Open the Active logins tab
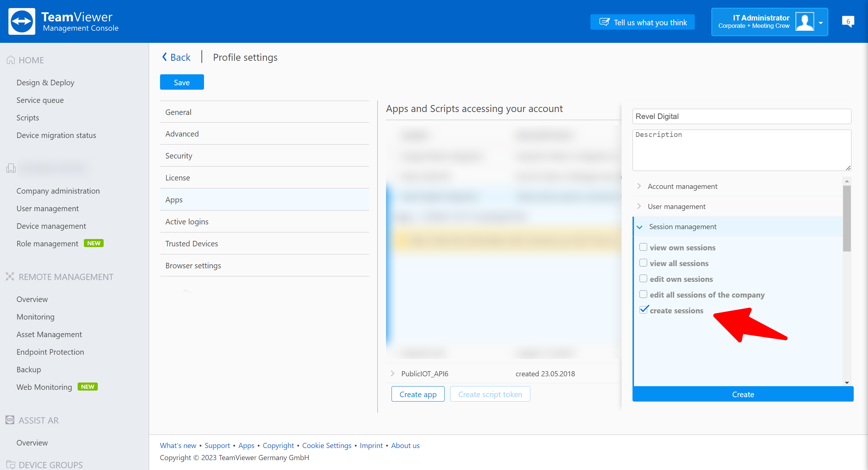Image resolution: width=868 pixels, height=470 pixels. (x=264, y=222)
